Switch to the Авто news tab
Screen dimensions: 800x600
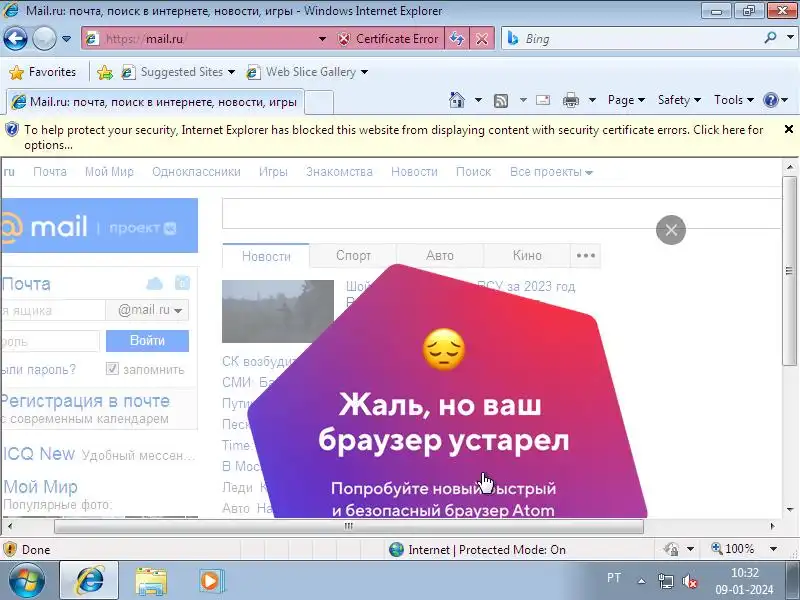tap(440, 256)
